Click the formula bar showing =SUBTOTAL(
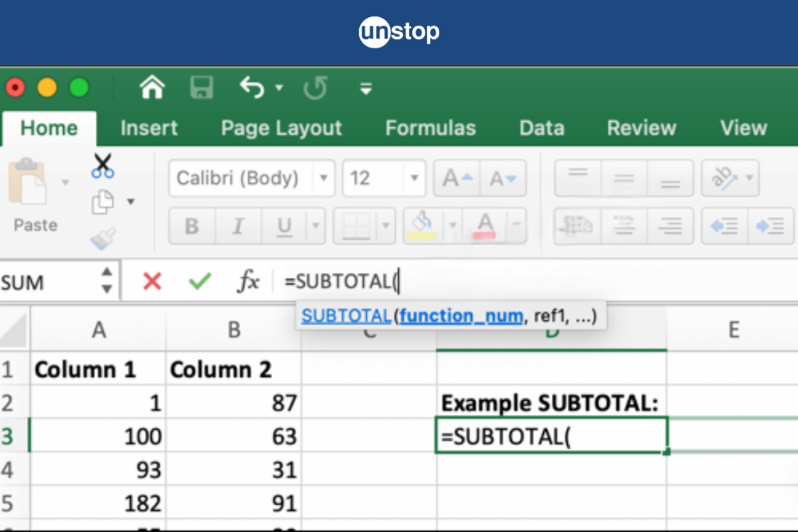The height and width of the screenshot is (532, 798). click(536, 281)
